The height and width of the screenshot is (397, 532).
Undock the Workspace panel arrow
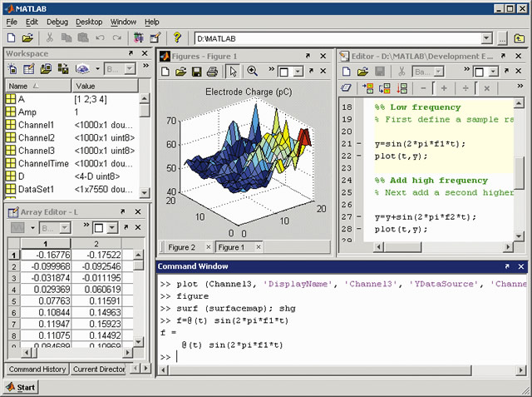[x=131, y=53]
